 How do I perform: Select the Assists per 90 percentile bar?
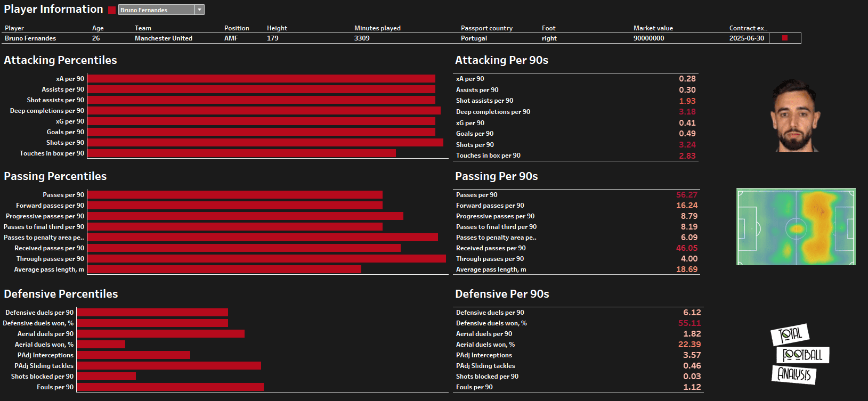point(261,89)
